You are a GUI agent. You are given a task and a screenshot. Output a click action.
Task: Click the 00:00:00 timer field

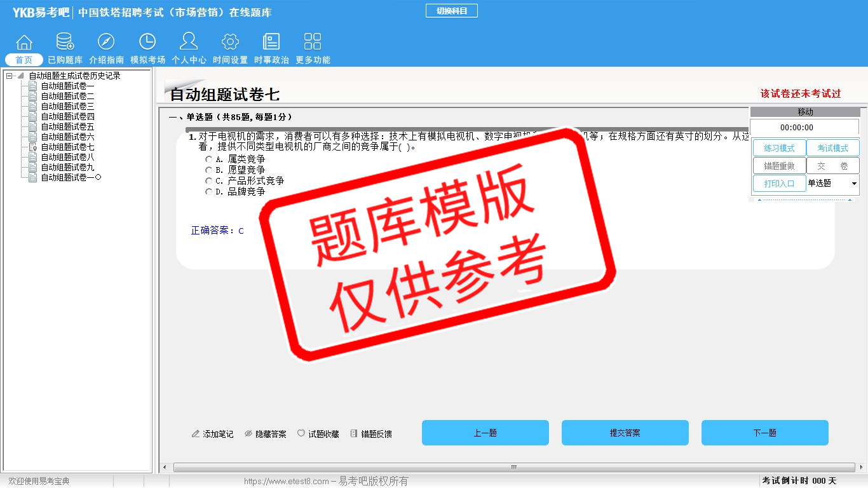tap(804, 127)
